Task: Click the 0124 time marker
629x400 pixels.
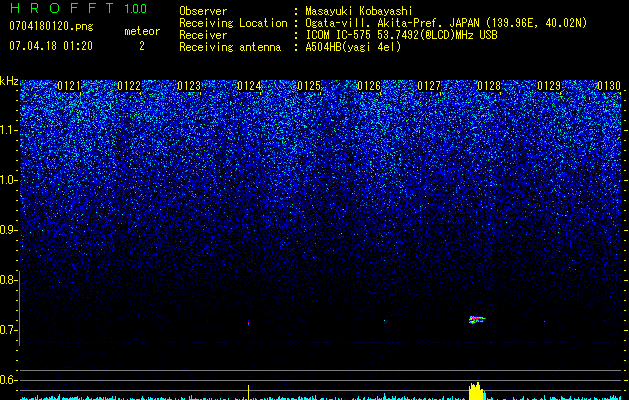Action: [249, 86]
